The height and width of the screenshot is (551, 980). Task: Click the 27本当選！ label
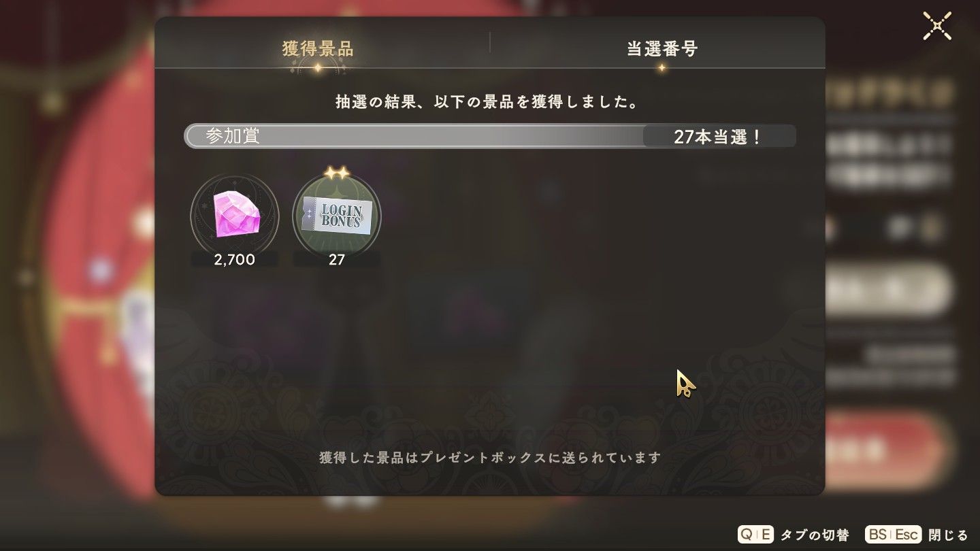click(x=717, y=137)
